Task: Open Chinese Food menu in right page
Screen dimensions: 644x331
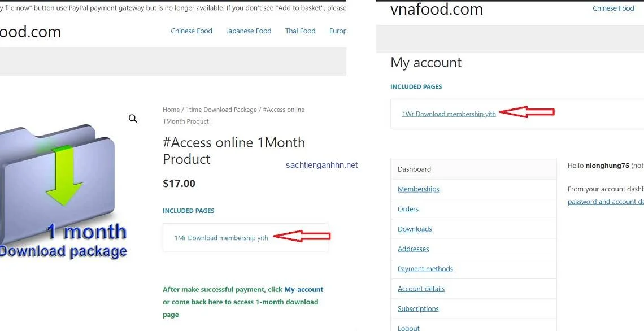Action: pos(613,8)
